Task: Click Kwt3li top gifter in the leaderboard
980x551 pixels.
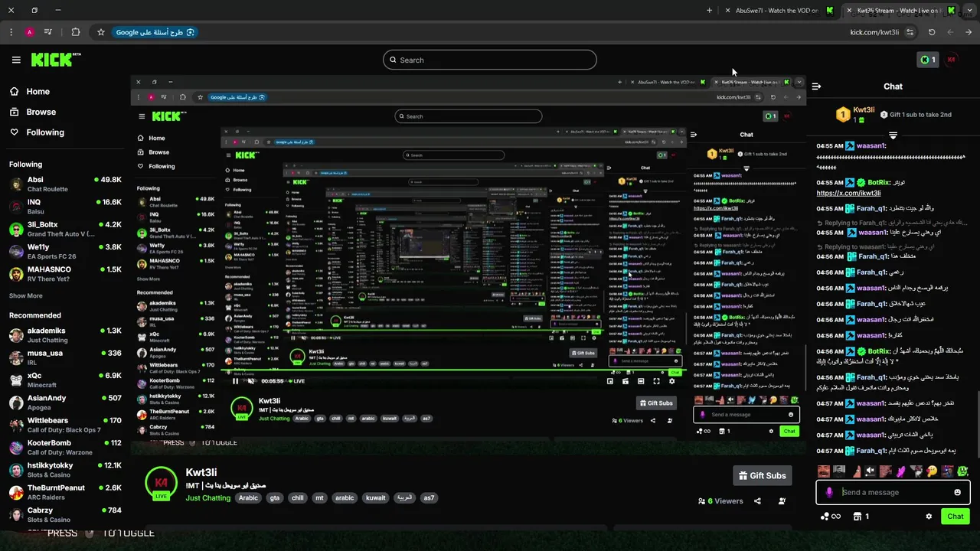Action: [x=854, y=114]
